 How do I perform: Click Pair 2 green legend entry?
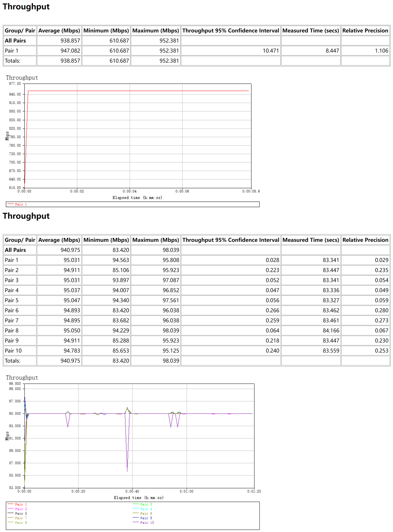(146, 504)
